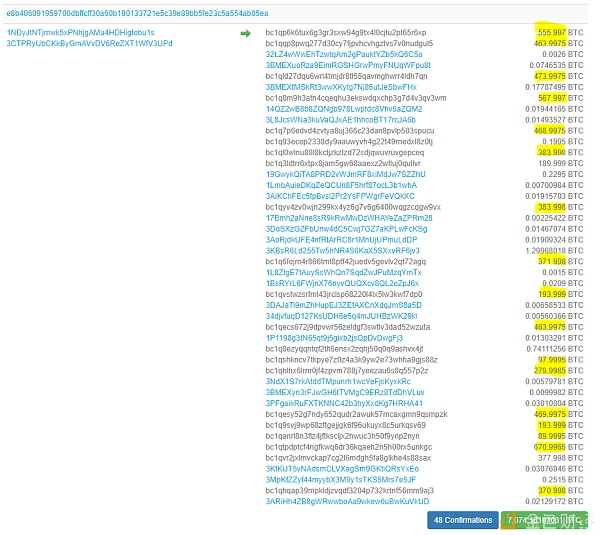Click the green total BTC amount button
600x535 pixels.
[x=544, y=520]
